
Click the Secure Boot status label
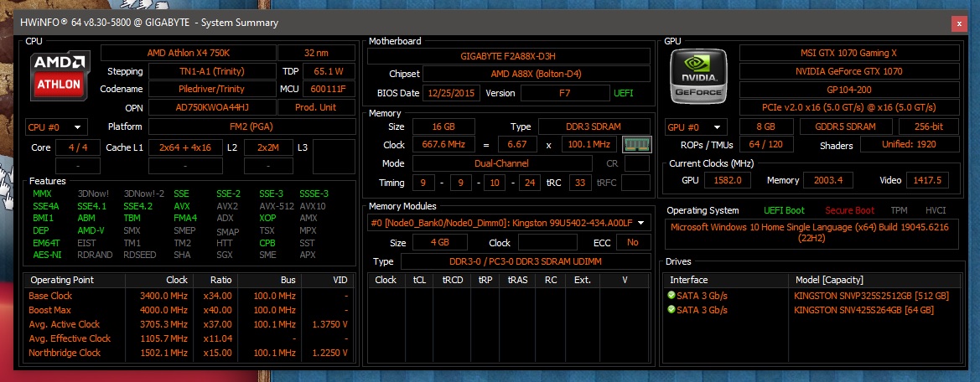click(x=848, y=210)
